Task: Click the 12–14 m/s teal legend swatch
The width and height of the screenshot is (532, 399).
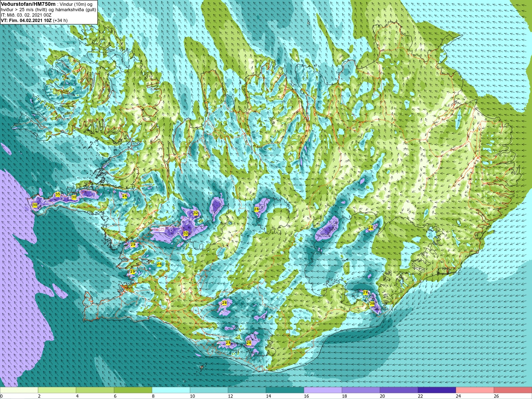Action: pyautogui.click(x=247, y=390)
